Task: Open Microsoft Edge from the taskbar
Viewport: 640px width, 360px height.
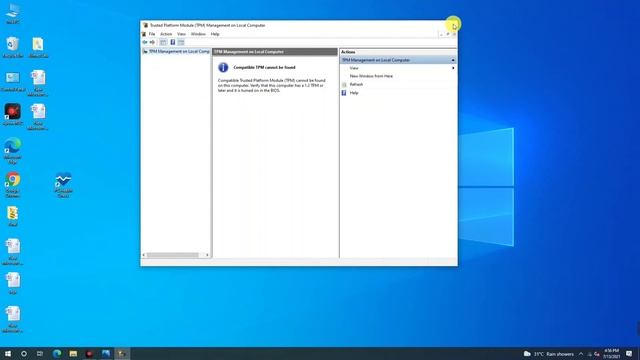Action: click(57, 353)
